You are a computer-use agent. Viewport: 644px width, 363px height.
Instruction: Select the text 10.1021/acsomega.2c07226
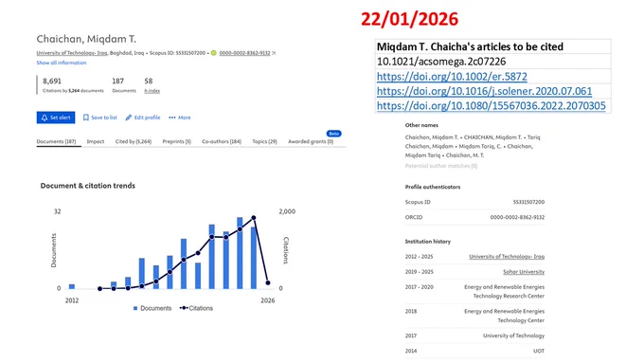coord(441,62)
